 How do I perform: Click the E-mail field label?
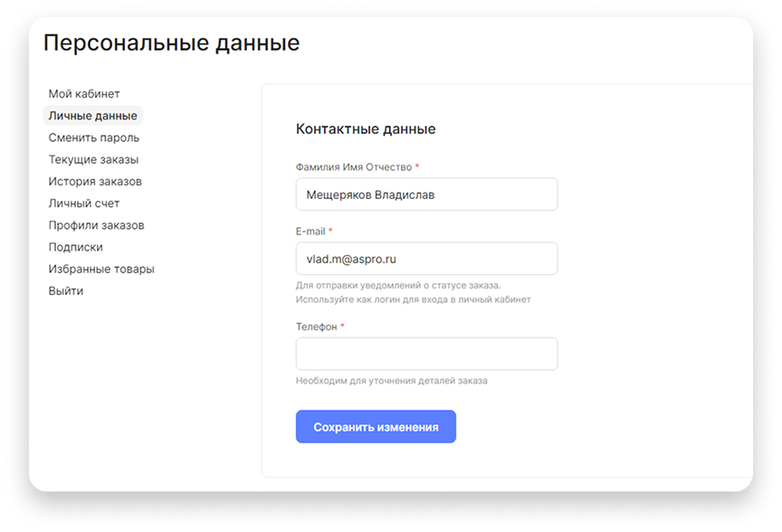pos(310,232)
